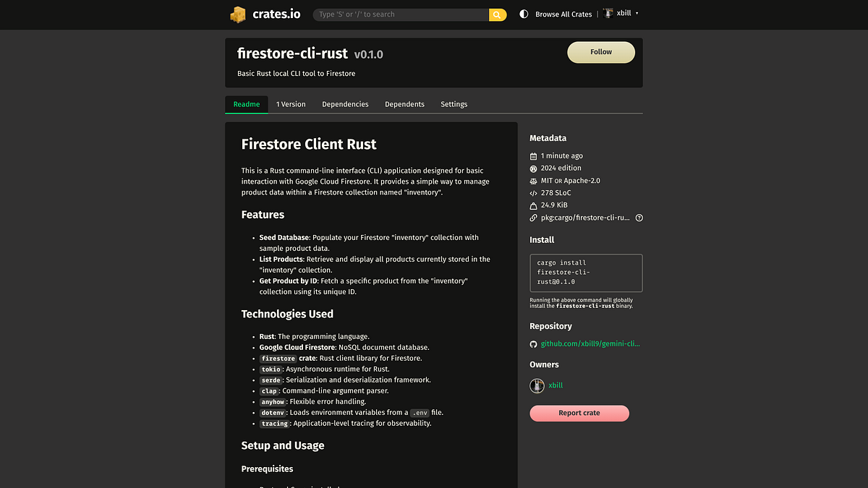This screenshot has height=488, width=868.
Task: Click the GitHub icon in the Repository section
Action: pos(534,343)
